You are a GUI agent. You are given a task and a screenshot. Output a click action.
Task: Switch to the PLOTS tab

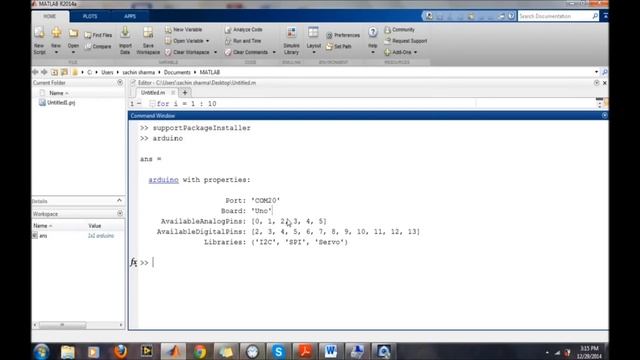coord(90,16)
